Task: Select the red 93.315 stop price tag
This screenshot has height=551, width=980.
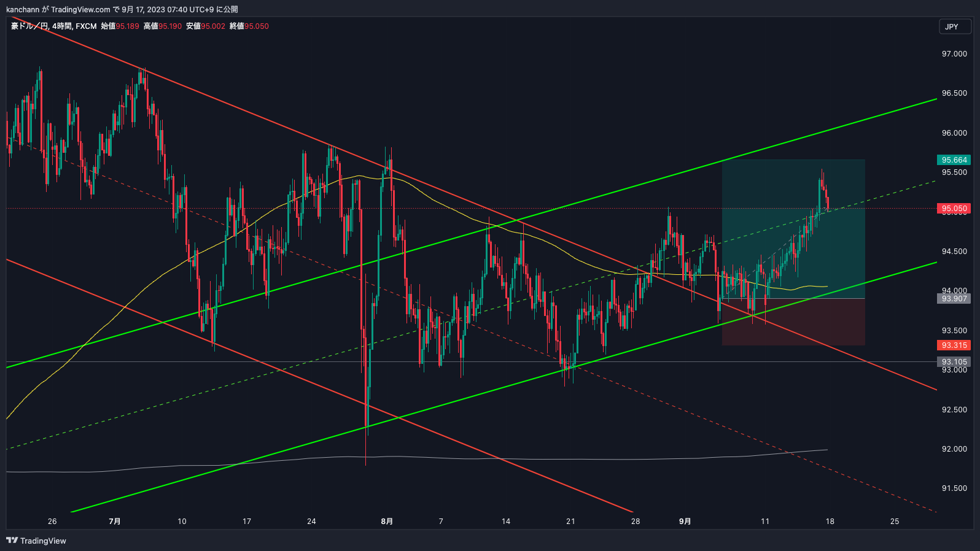Action: tap(954, 345)
